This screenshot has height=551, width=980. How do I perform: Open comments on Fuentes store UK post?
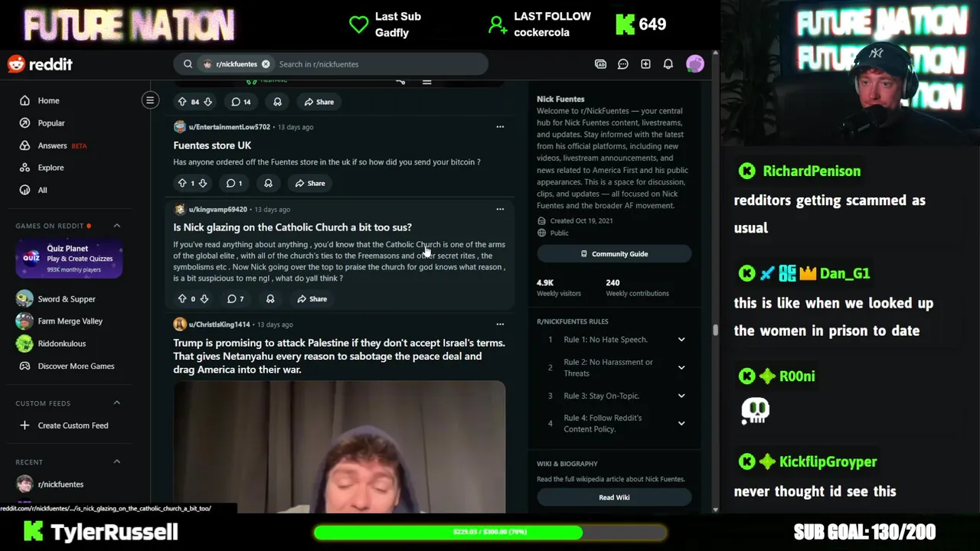234,184
